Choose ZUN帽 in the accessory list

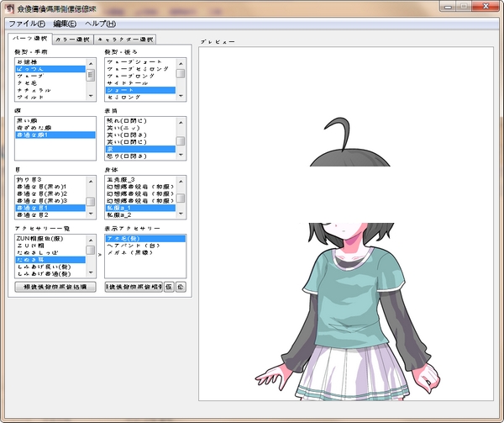(29, 246)
